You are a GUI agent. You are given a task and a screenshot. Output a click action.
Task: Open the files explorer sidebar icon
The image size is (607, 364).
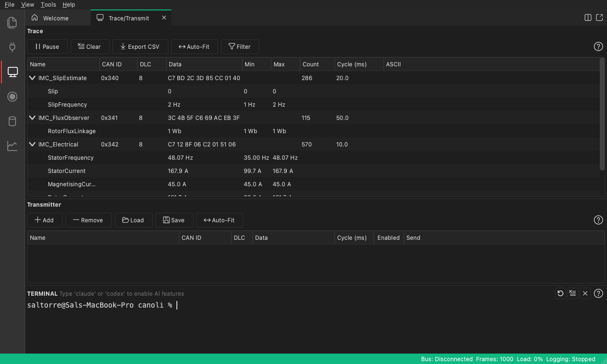[x=12, y=22]
